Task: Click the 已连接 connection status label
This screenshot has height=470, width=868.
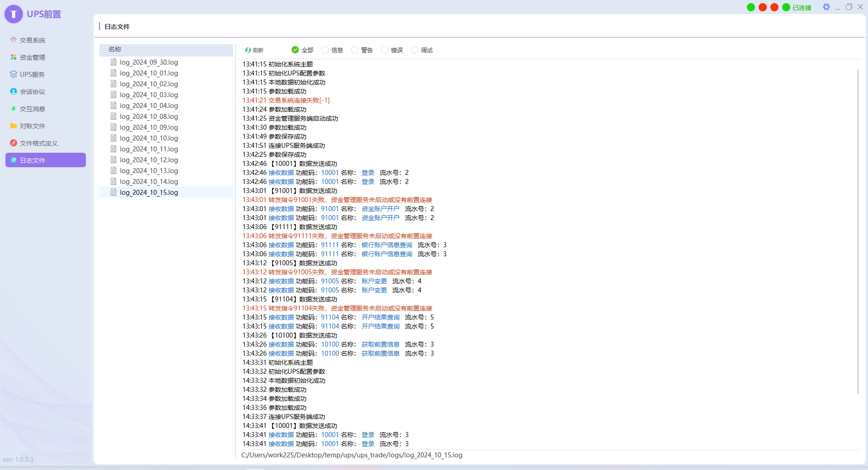Action: 802,8
